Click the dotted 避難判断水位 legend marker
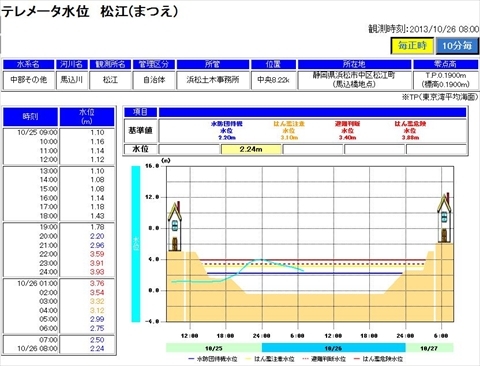Screen dimensions: 480x366 (305, 359)
